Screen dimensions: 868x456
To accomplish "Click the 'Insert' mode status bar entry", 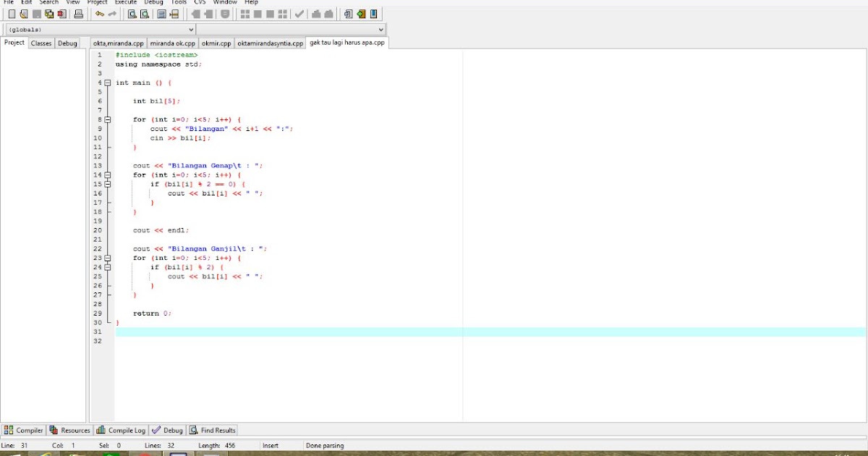I will 271,446.
